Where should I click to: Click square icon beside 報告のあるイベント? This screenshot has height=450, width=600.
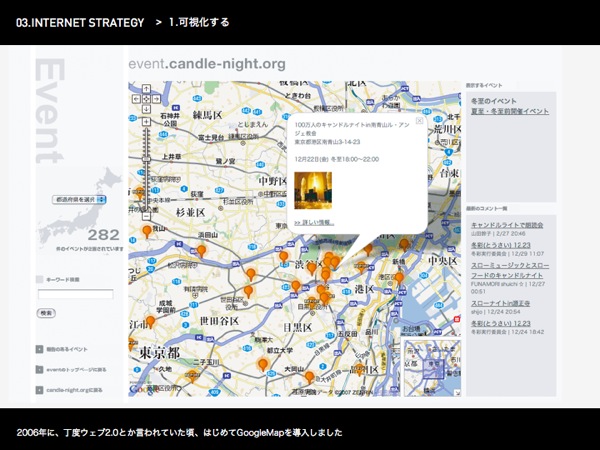coord(39,349)
